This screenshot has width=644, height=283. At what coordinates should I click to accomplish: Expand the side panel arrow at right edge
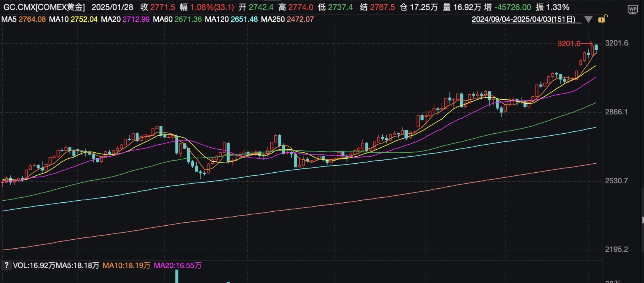642,220
